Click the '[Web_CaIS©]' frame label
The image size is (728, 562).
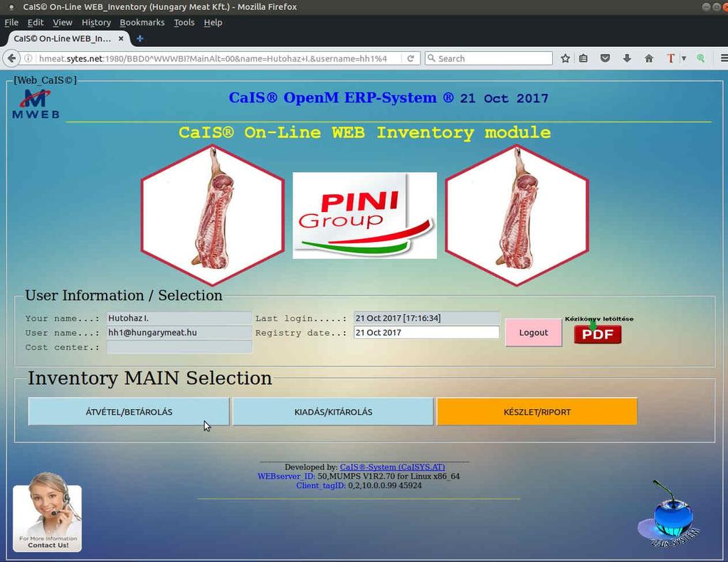coord(45,80)
